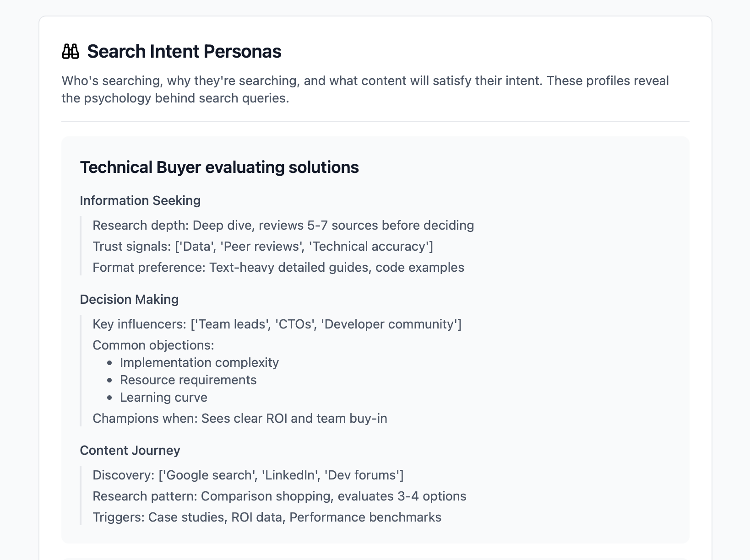Screen dimensions: 750x560
Task: Click the Common objections label
Action: coord(153,345)
